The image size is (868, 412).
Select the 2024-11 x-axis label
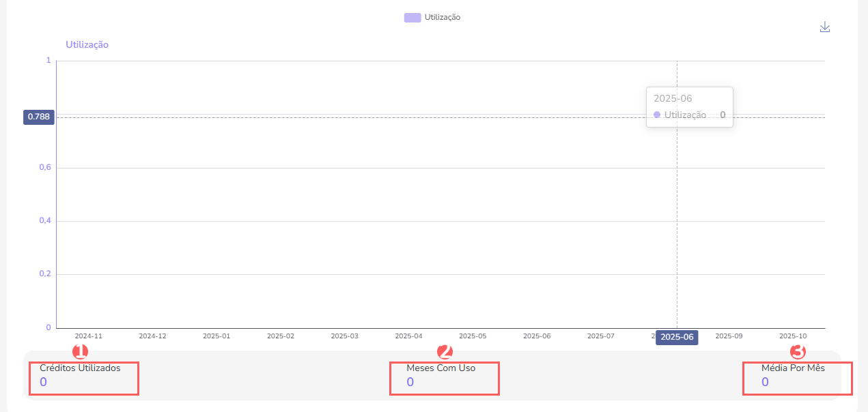[89, 336]
